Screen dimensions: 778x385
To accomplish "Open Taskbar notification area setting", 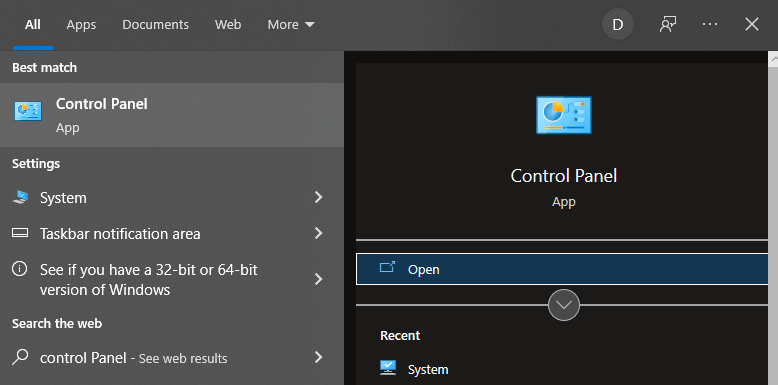I will pos(172,233).
